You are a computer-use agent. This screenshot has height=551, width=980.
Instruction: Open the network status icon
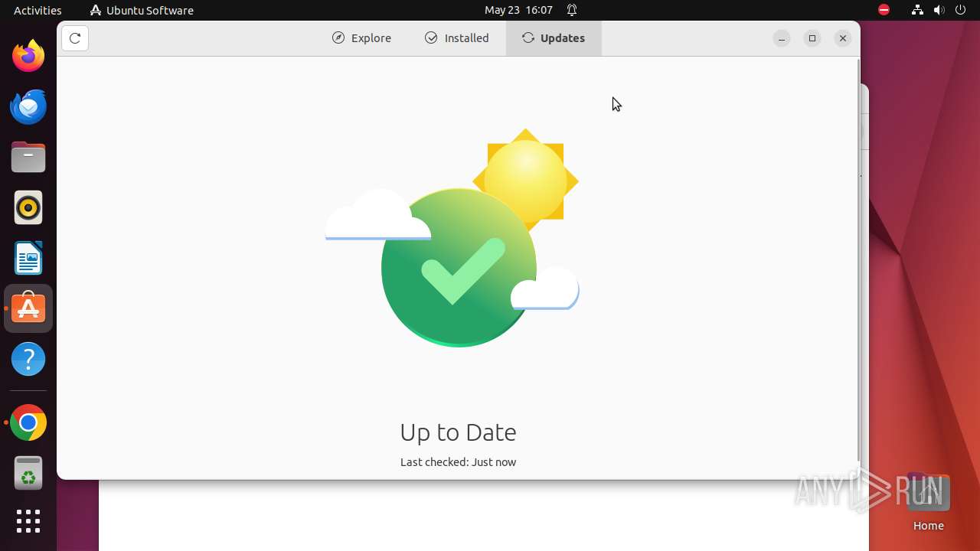tap(917, 10)
